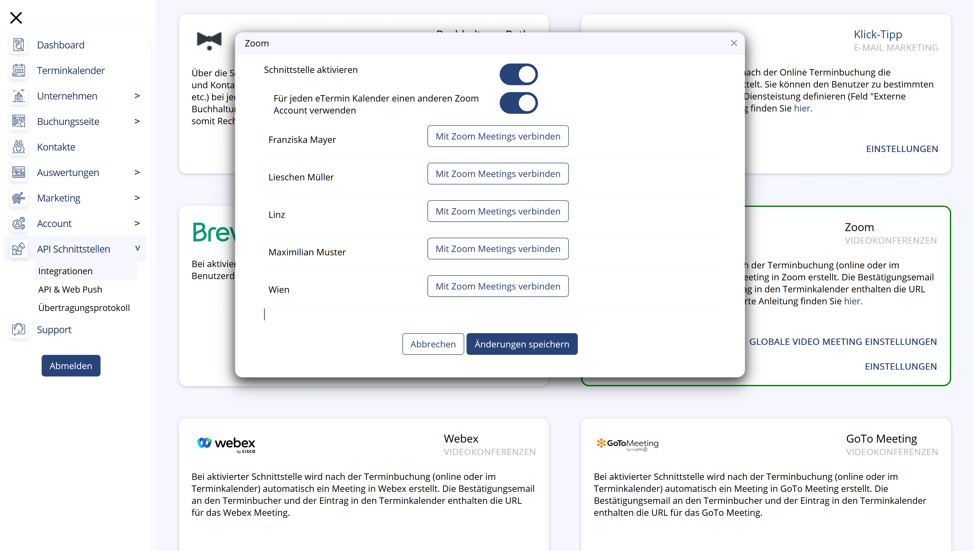Select Übertragungsprotokoll submenu item
Image resolution: width=980 pixels, height=551 pixels.
click(x=84, y=308)
